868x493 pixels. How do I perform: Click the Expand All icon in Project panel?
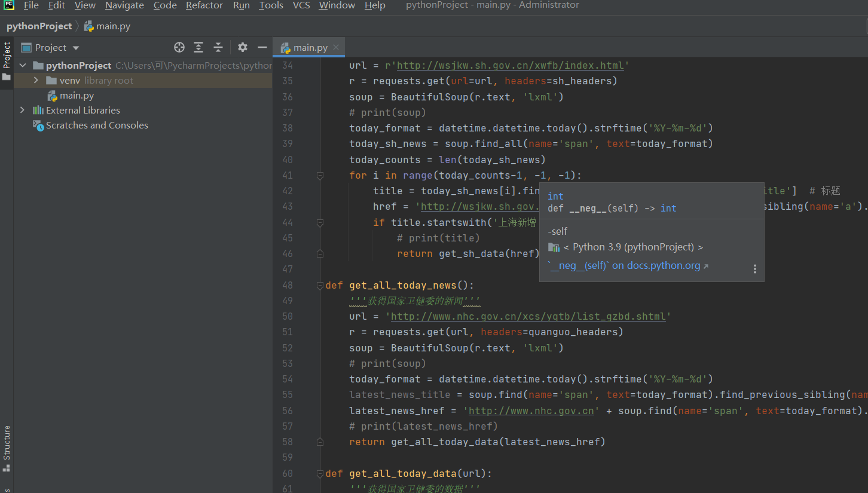click(198, 47)
